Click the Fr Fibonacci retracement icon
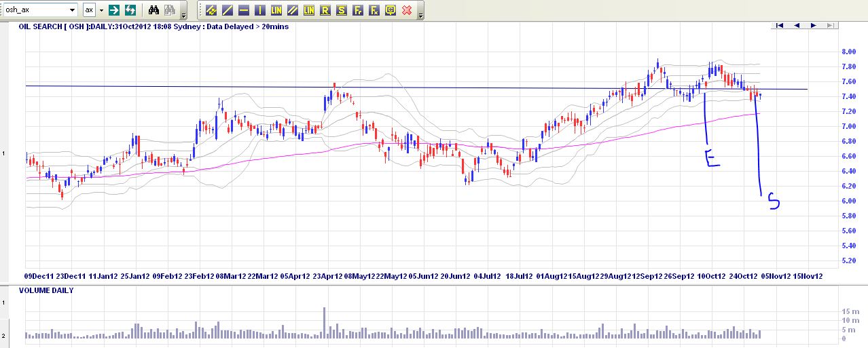 click(358, 10)
